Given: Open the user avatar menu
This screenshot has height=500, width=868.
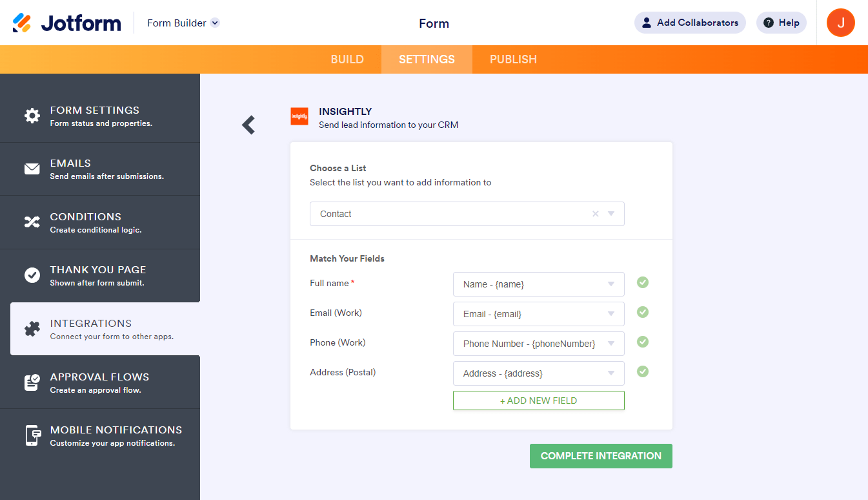Looking at the screenshot, I should [840, 23].
